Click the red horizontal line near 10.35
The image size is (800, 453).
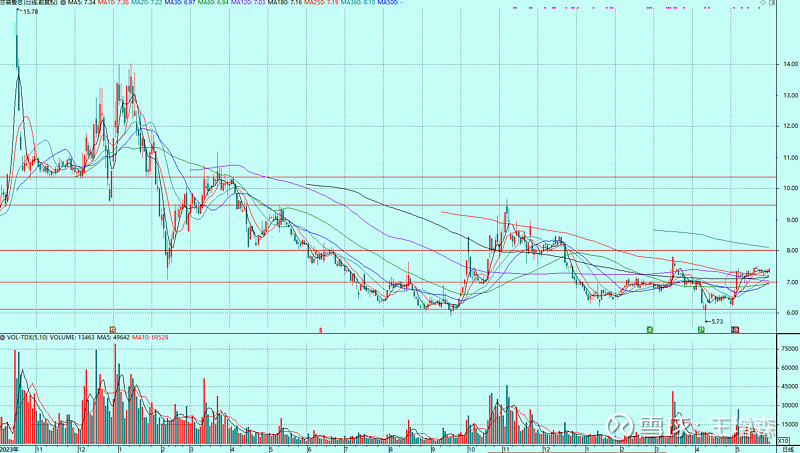tap(388, 177)
